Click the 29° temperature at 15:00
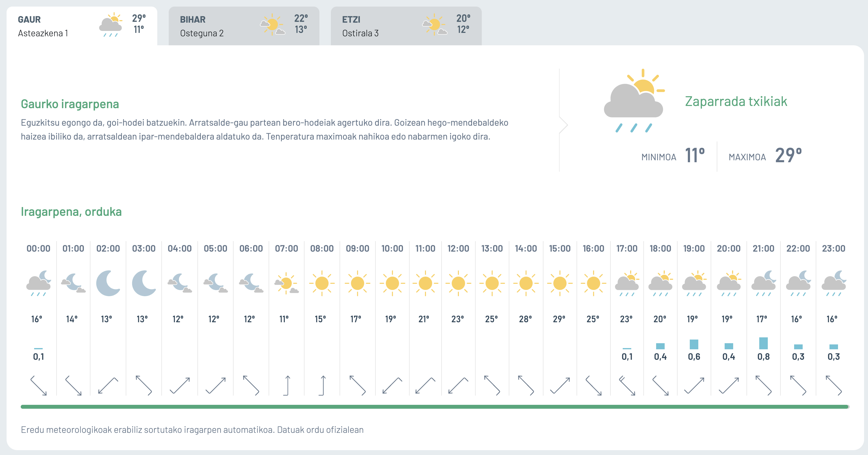Image resolution: width=868 pixels, height=455 pixels. [x=559, y=319]
